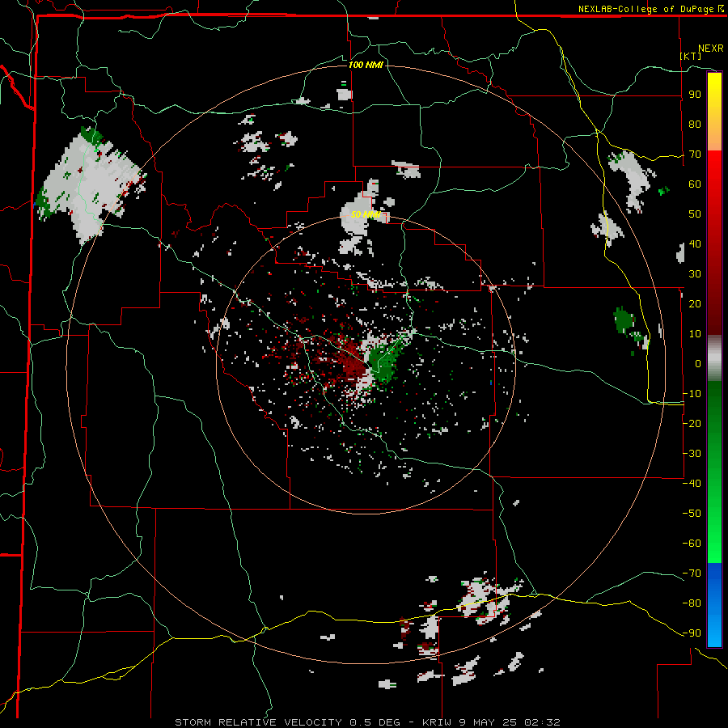Pick the gray zero-velocity segment of the color bar
Screen dimensions: 728x728
pos(714,358)
